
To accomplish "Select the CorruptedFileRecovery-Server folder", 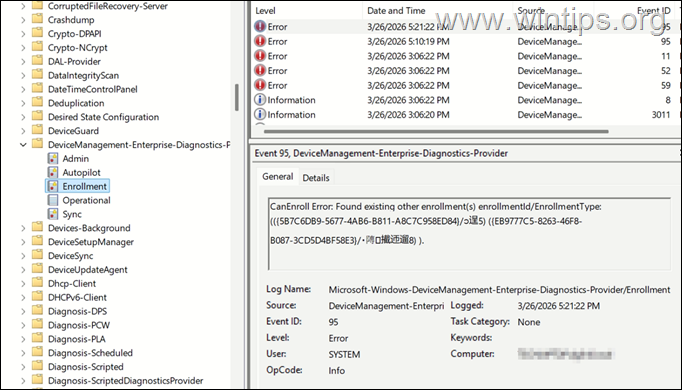I will click(x=107, y=6).
